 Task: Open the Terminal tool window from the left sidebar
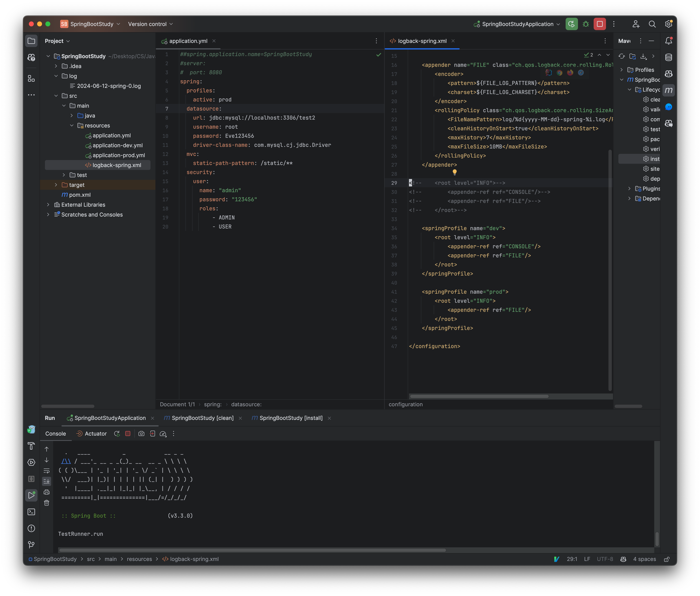(x=31, y=512)
